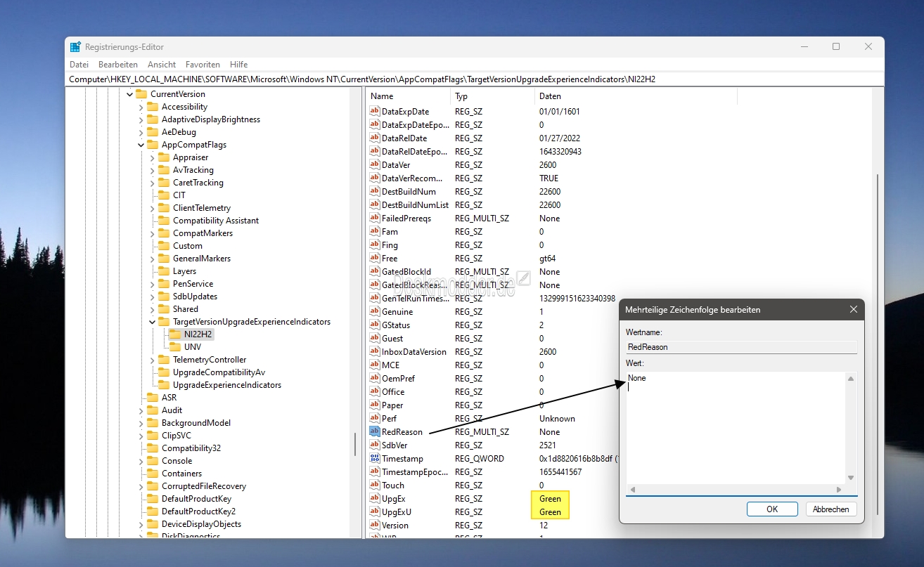Open the Datei menu

tap(79, 64)
